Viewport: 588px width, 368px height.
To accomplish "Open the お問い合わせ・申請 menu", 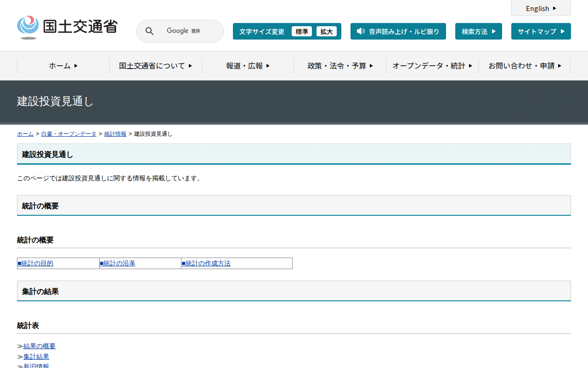I will [x=524, y=66].
